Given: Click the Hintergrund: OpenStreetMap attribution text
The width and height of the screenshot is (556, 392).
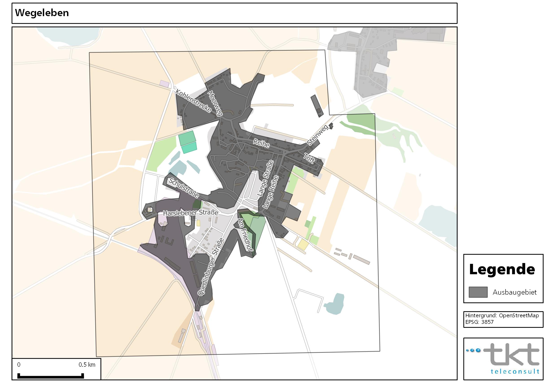Looking at the screenshot, I should (x=502, y=316).
